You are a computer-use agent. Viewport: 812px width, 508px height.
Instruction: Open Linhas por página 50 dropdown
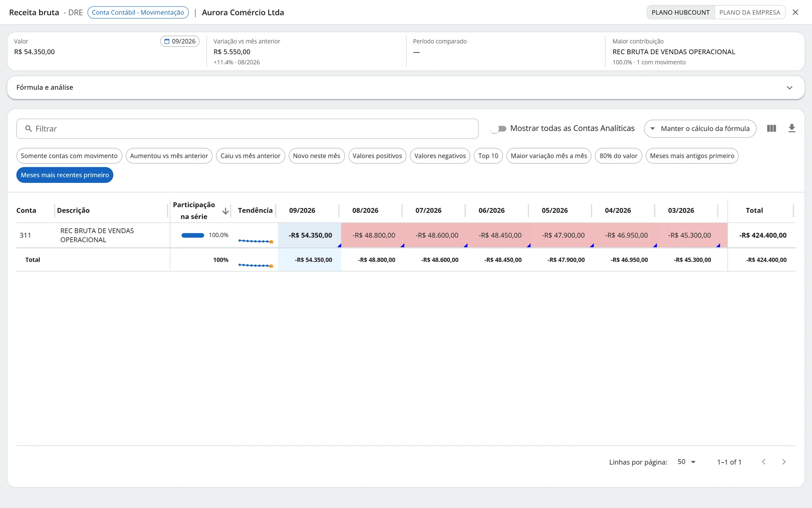pos(686,462)
